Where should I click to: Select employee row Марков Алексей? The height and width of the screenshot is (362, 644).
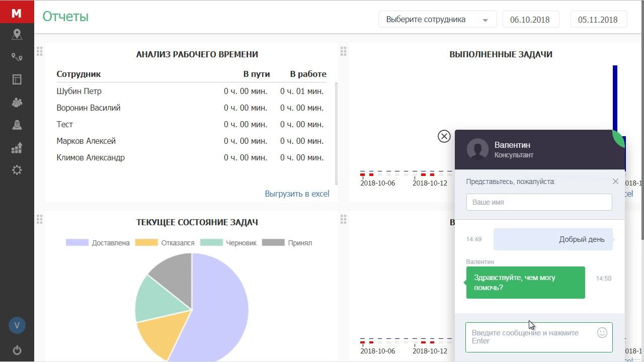191,141
